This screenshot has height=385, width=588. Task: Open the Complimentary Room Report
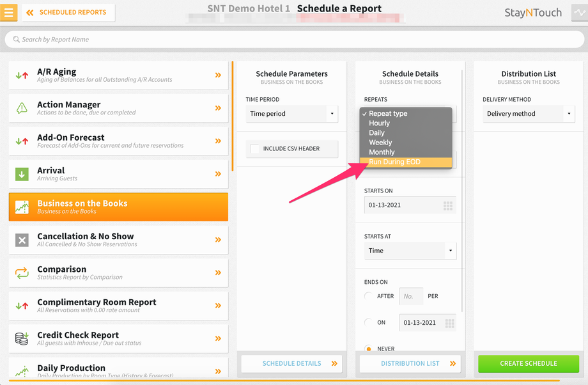[x=118, y=306]
